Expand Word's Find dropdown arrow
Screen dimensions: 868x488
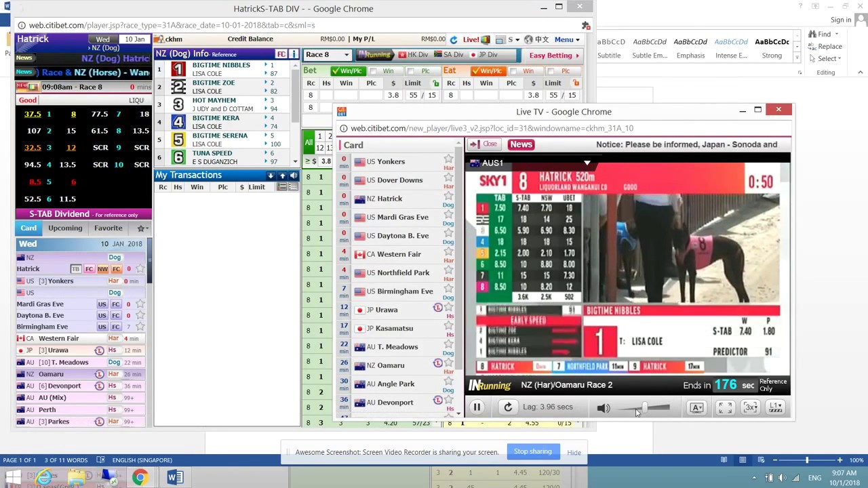[837, 34]
